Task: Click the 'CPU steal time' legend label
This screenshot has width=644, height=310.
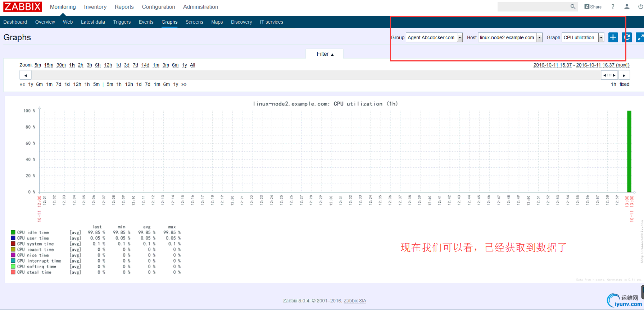Action: 34,272
